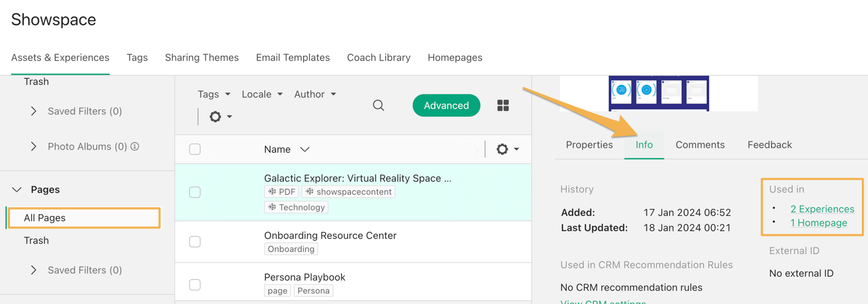
Task: Collapse the Pages section chevron
Action: [x=17, y=190]
